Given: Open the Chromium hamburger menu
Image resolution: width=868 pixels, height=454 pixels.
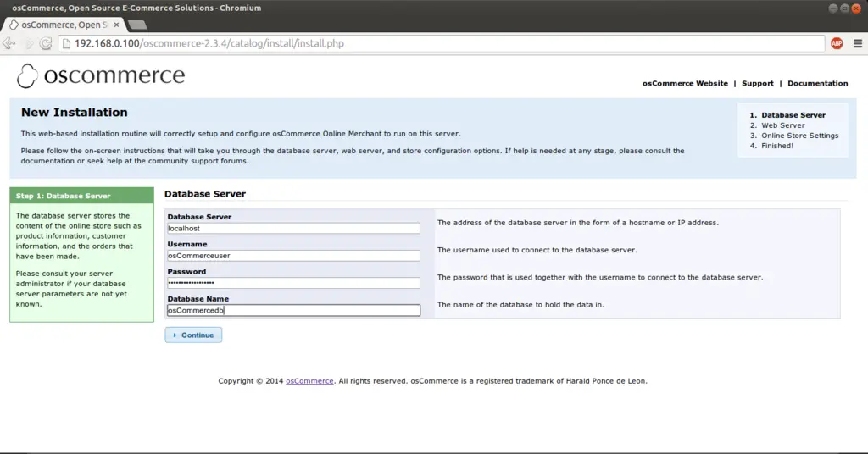Looking at the screenshot, I should [858, 43].
